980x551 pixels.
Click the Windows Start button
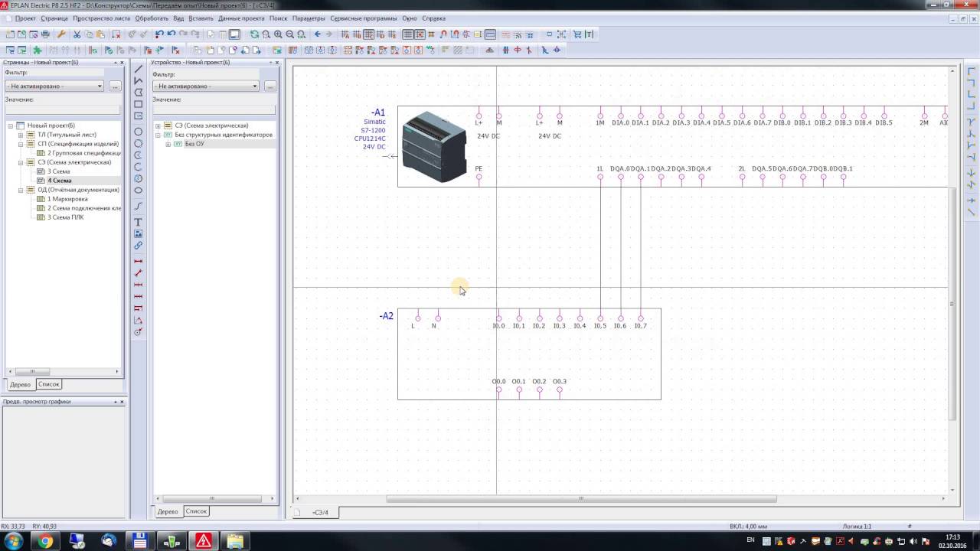14,541
